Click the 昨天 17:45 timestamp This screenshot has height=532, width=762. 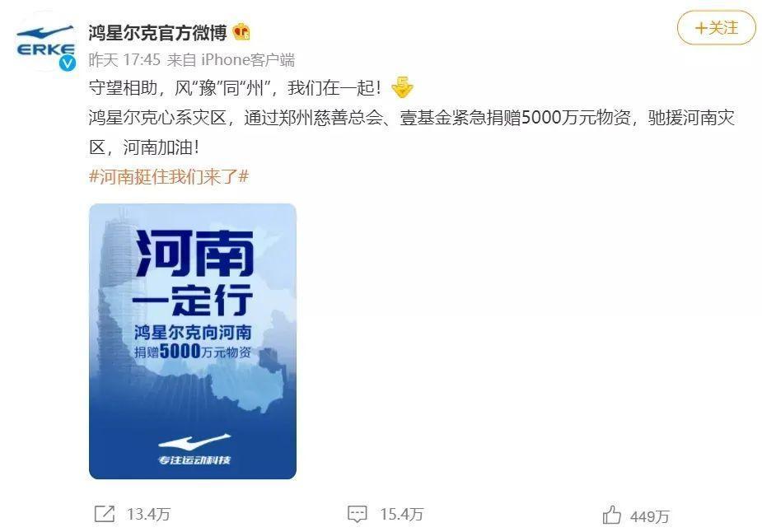pos(124,60)
